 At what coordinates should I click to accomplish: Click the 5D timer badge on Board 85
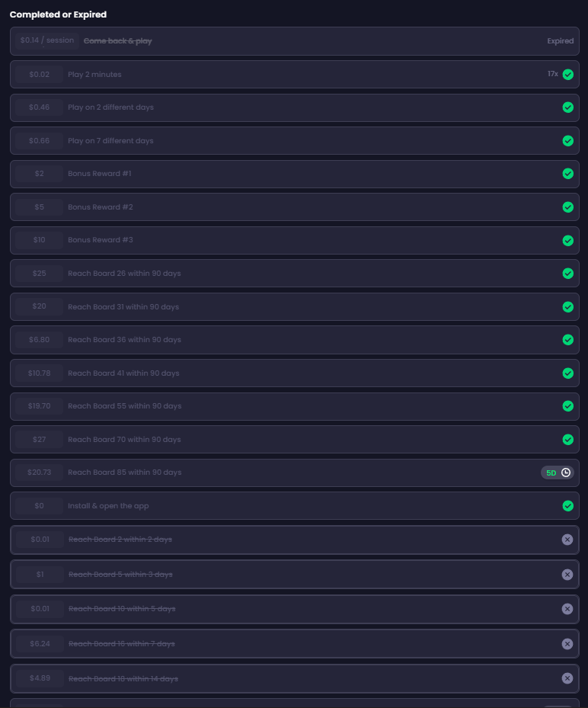coord(558,473)
